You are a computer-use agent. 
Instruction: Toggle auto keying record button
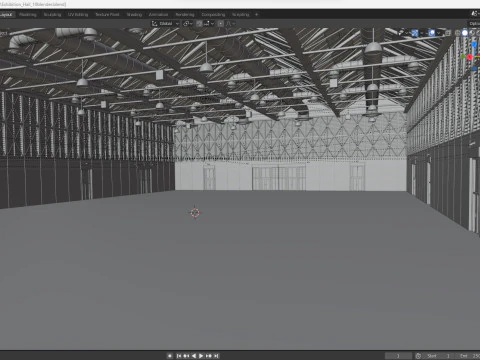pyautogui.click(x=170, y=356)
